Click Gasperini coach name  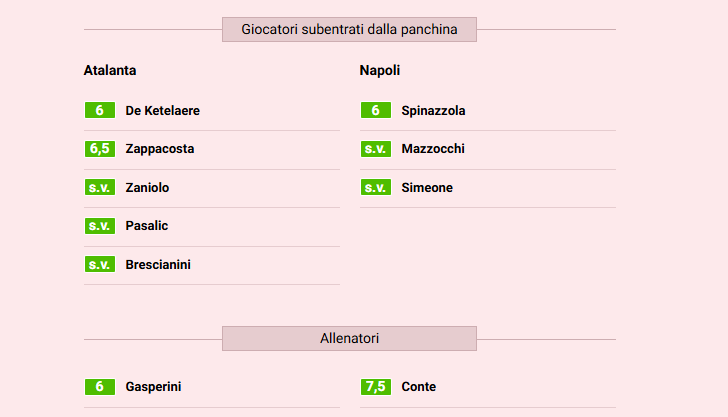(153, 387)
